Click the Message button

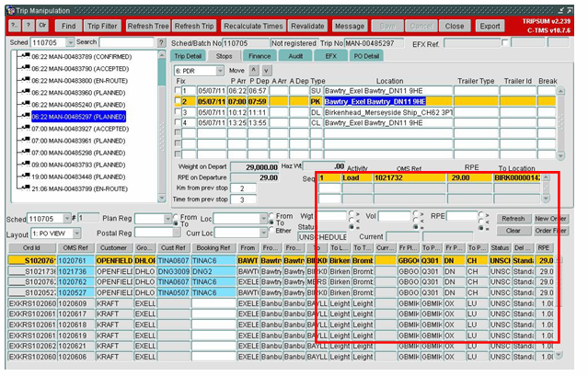350,26
